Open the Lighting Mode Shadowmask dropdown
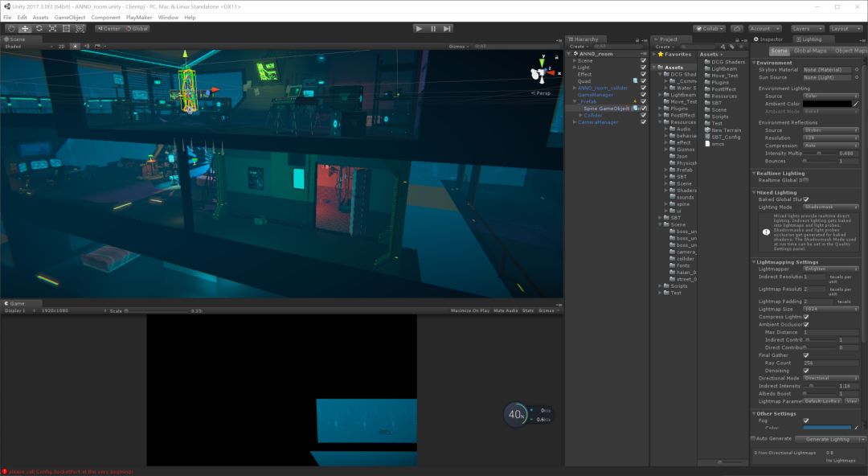This screenshot has width=868, height=476. pos(830,207)
